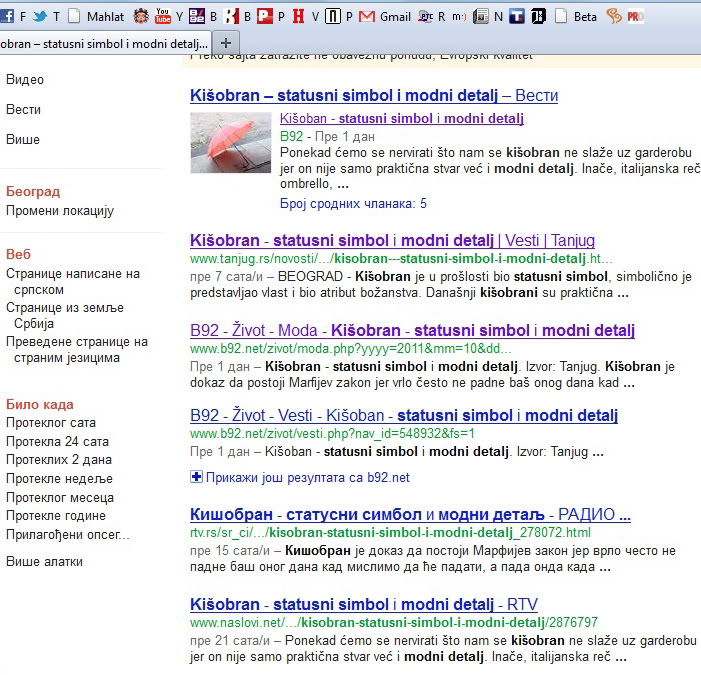Open the YouTube bookmark icon

(x=163, y=16)
